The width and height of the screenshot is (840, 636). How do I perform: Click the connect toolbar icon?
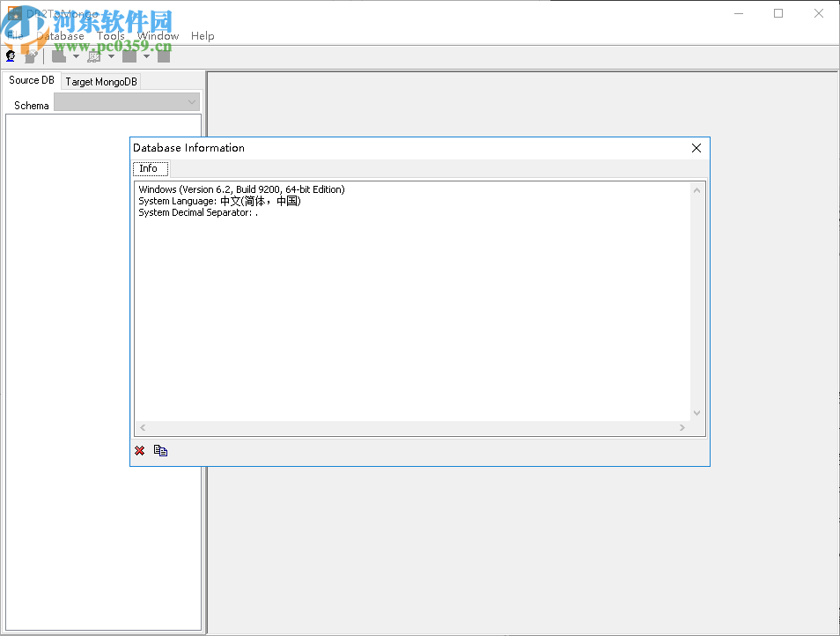tap(10, 55)
